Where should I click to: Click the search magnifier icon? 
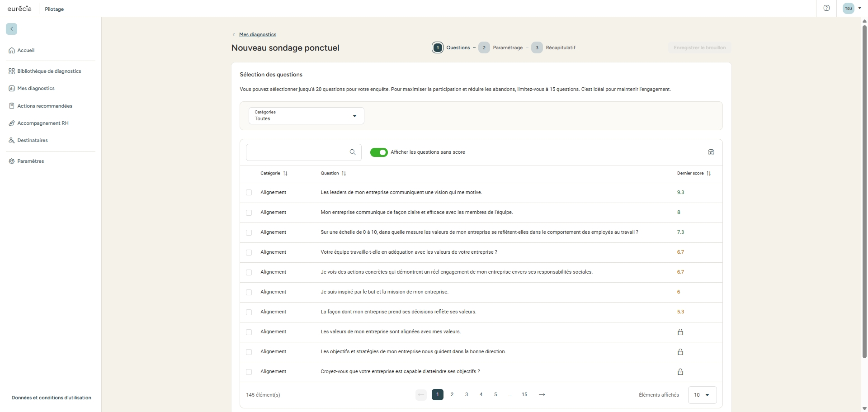[353, 152]
